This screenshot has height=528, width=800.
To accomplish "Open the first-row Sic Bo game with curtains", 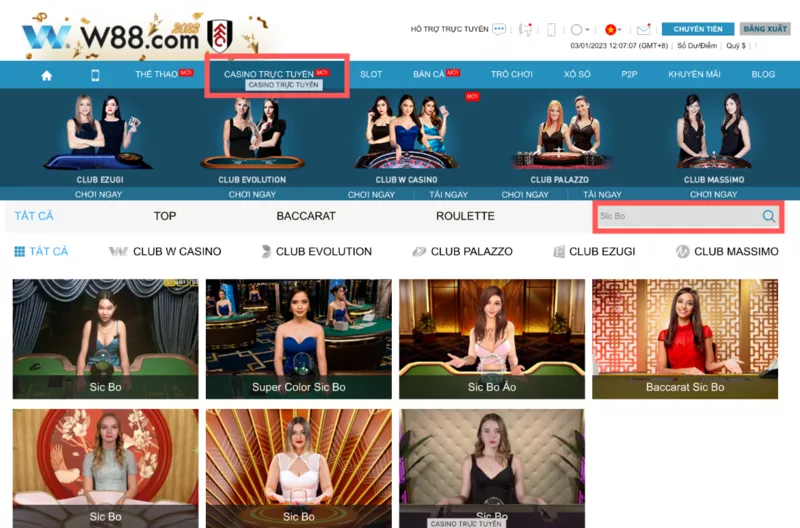I will (x=106, y=339).
